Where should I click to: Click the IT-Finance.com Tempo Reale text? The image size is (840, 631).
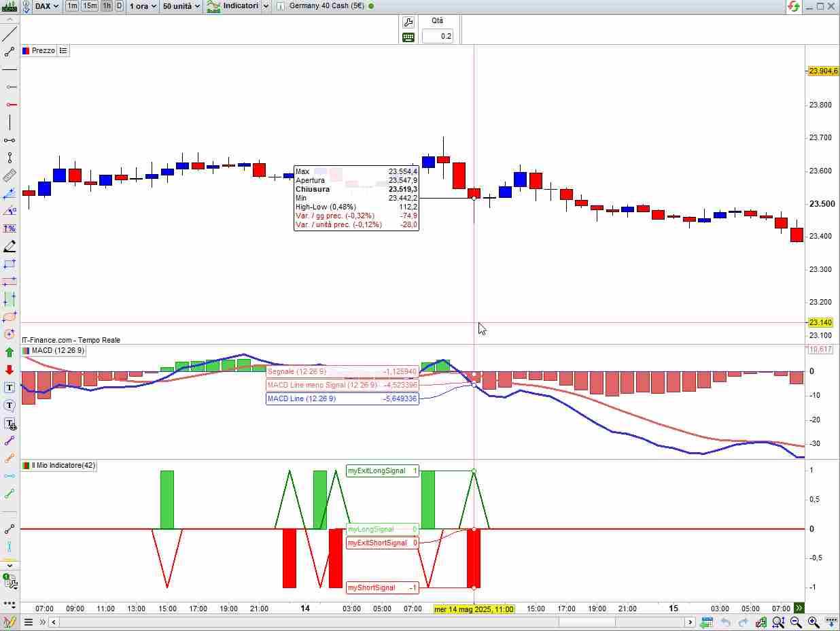click(x=71, y=340)
